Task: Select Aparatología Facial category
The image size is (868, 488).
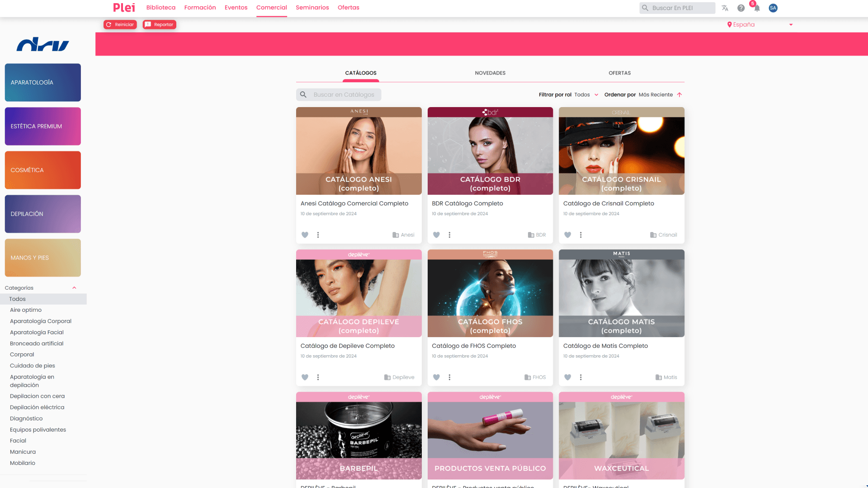Action: 37,333
